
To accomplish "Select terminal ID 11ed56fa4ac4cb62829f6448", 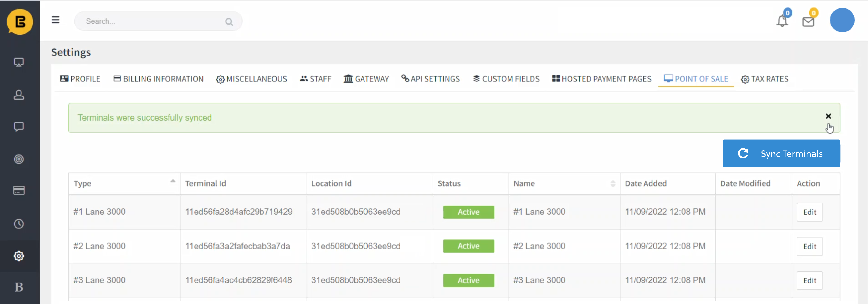I will [x=239, y=280].
